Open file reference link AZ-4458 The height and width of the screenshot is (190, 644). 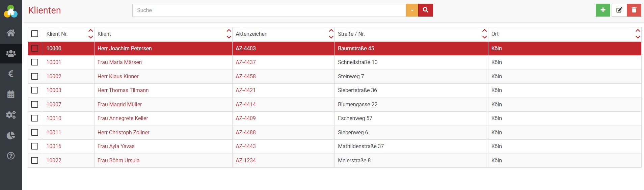click(x=246, y=76)
